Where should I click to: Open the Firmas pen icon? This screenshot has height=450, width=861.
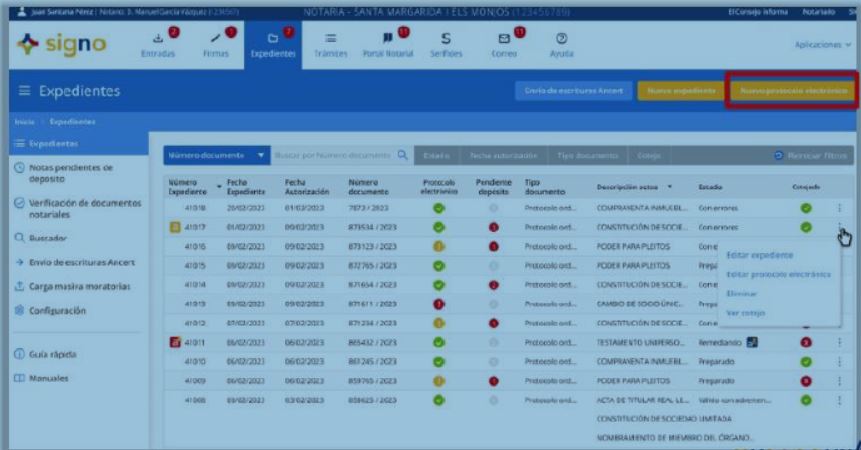[215, 39]
